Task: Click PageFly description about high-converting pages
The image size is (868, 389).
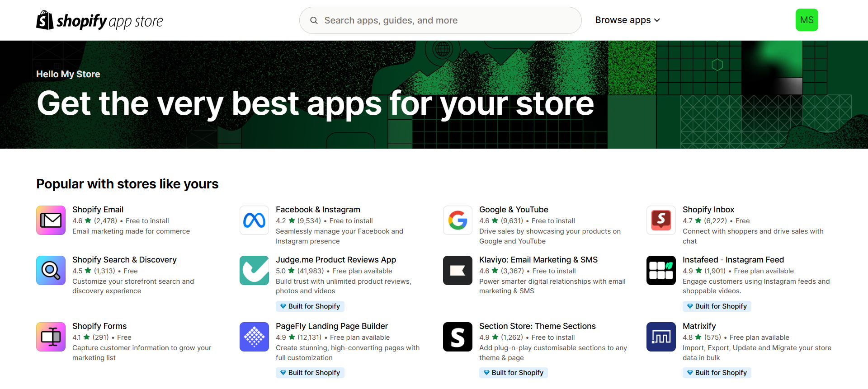Action: pyautogui.click(x=348, y=353)
